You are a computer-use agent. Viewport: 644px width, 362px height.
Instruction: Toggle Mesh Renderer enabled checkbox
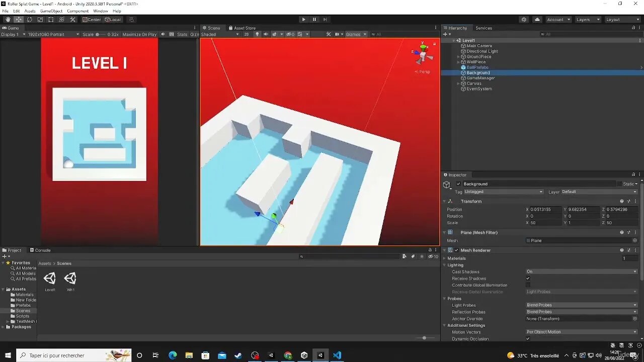(x=456, y=250)
